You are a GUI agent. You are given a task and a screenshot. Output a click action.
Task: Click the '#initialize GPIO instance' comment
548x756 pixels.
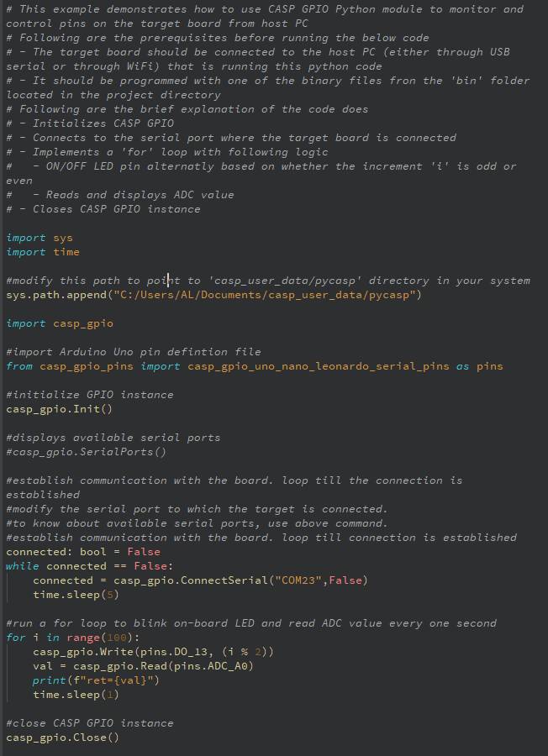90,395
